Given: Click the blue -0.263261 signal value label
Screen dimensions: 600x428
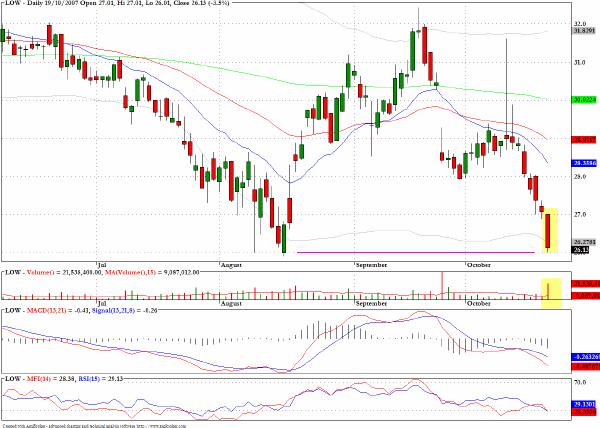Looking at the screenshot, I should coord(586,357).
